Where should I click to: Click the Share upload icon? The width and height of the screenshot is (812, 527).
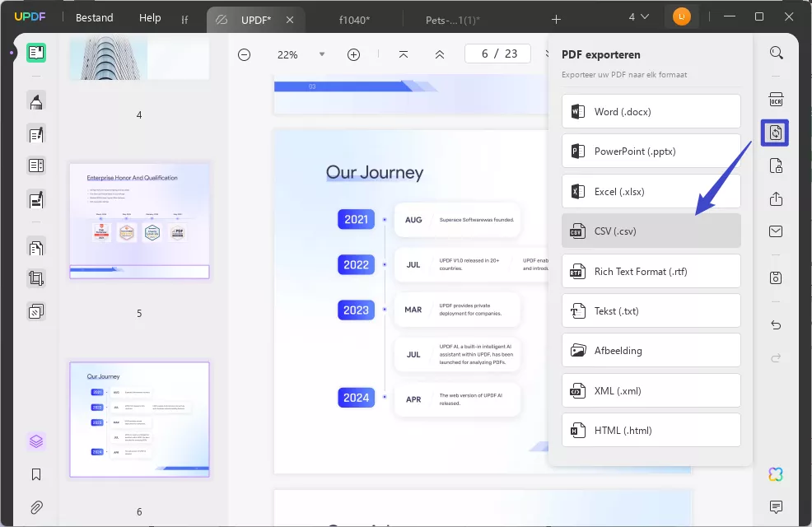point(776,198)
